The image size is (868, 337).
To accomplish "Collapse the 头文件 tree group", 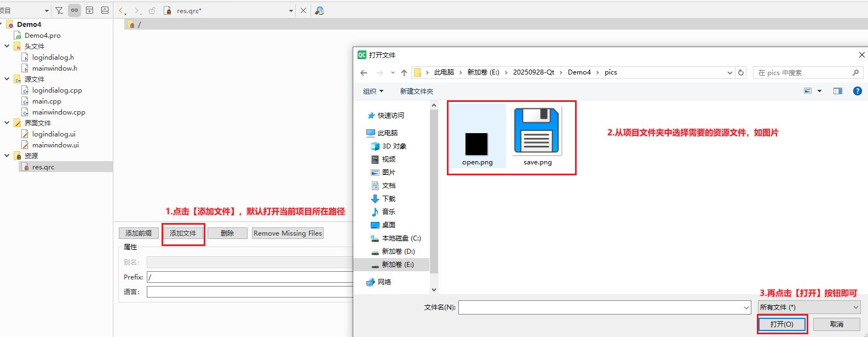I will [7, 46].
